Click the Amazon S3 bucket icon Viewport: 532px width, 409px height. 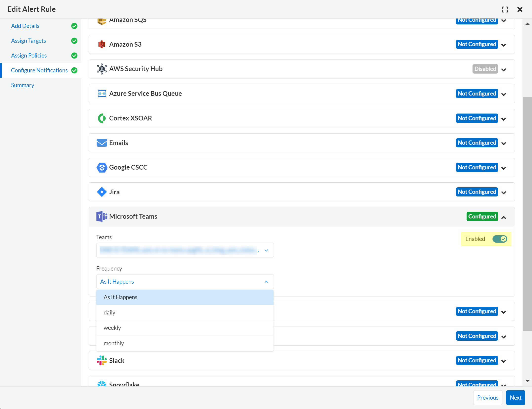(x=102, y=44)
